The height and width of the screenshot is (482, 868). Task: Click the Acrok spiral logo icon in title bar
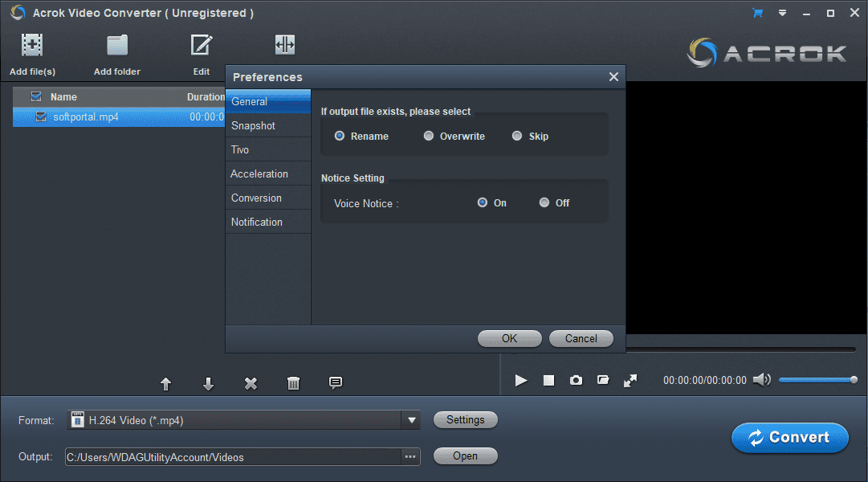point(18,13)
